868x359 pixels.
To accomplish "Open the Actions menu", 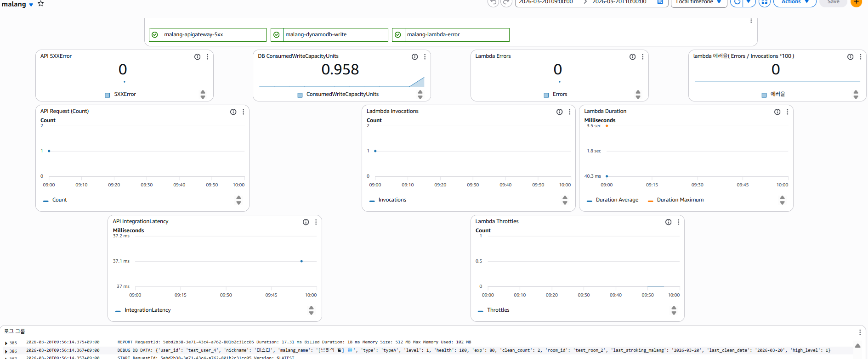I will click(794, 2).
